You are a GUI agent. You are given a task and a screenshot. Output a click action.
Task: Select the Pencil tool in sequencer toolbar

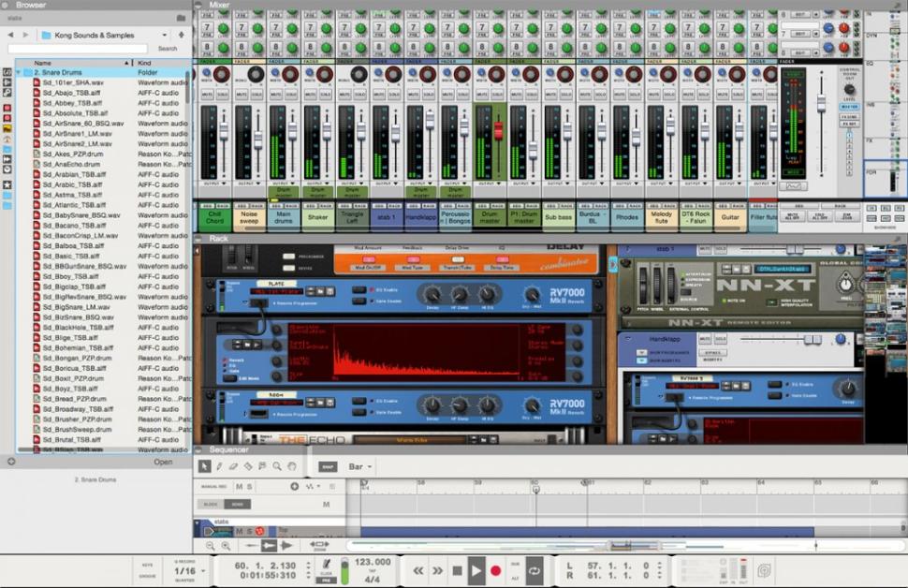click(219, 466)
